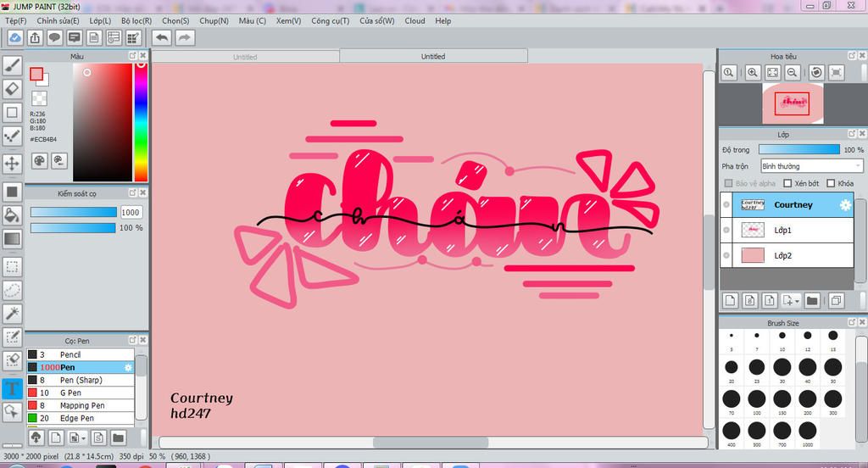Click the export/share icon in toolbar
Screen dimensions: 868x468
[x=35, y=37]
